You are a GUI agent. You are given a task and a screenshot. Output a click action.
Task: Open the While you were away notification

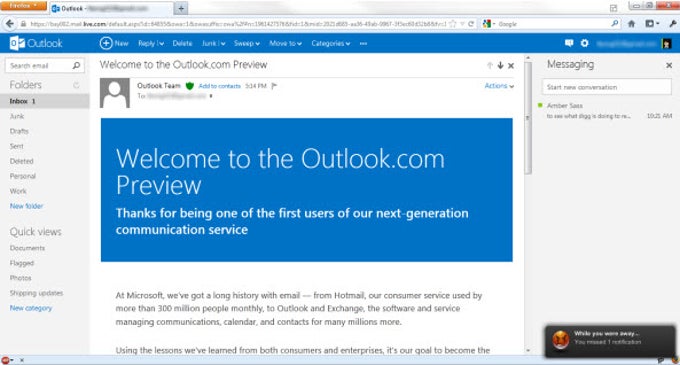click(x=611, y=341)
